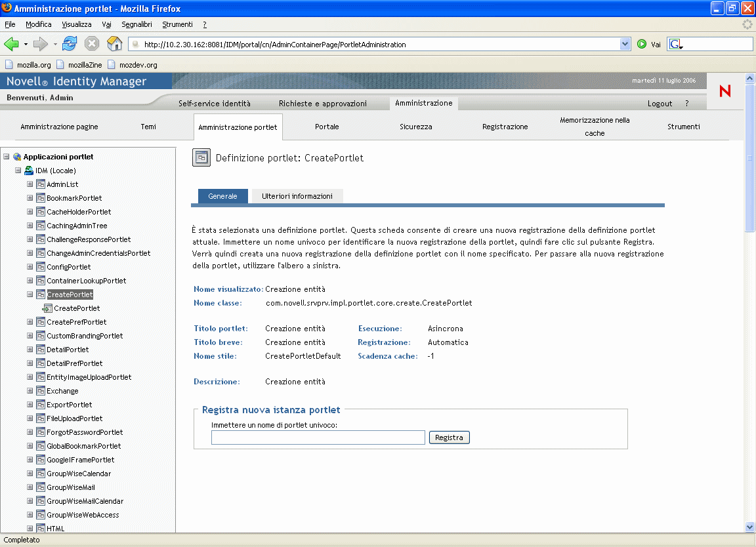The height and width of the screenshot is (547, 756).
Task: Click the AdminList portlet icon
Action: click(x=41, y=184)
